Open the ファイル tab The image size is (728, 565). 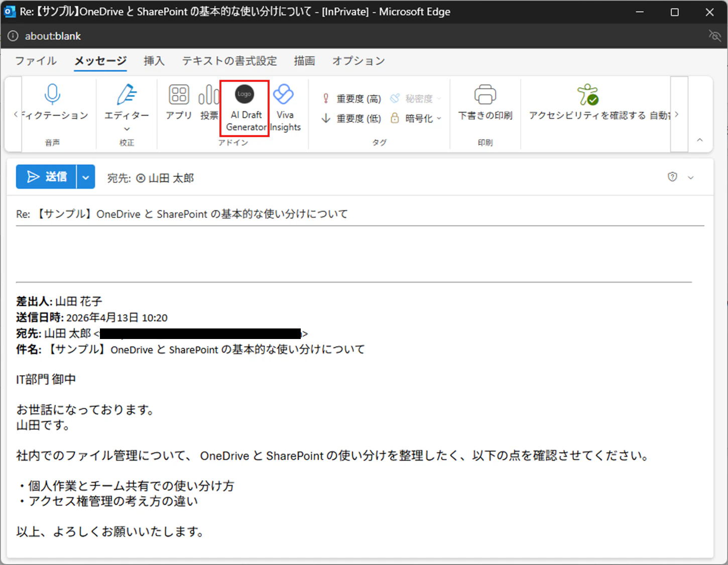point(36,61)
